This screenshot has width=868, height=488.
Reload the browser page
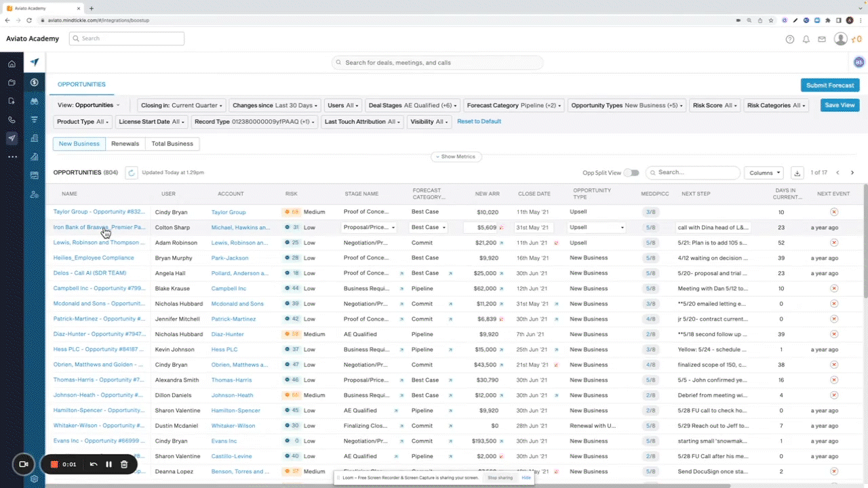click(x=28, y=20)
